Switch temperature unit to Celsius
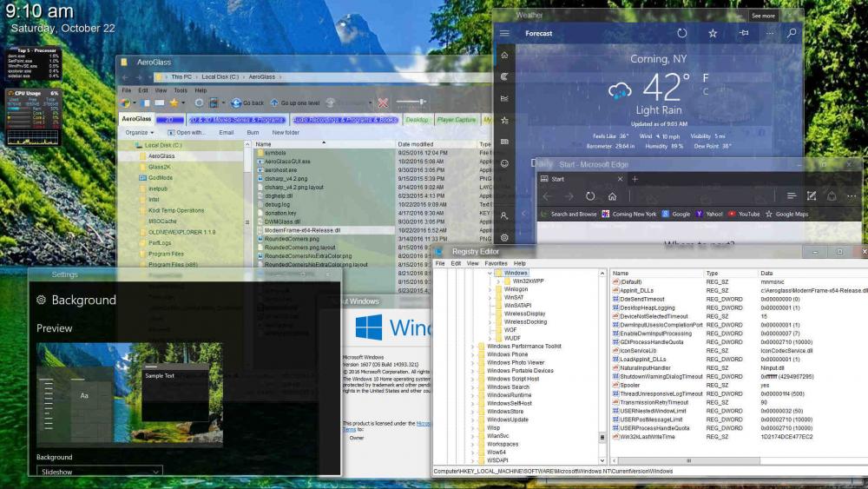 point(705,91)
